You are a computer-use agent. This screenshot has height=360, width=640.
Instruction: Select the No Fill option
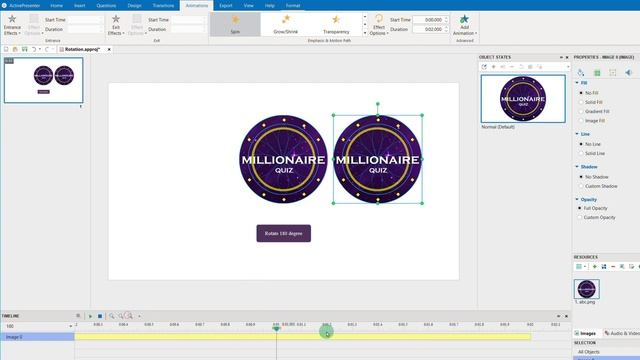tap(589, 93)
